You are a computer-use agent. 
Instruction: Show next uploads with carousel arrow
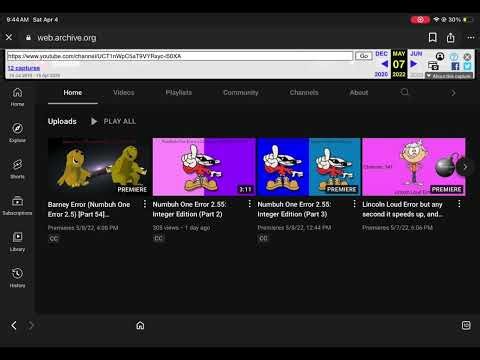[465, 167]
